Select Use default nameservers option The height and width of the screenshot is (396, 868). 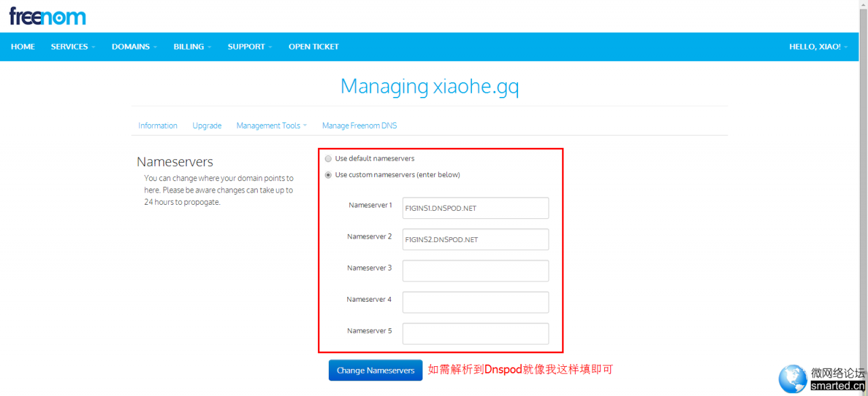pyautogui.click(x=328, y=159)
